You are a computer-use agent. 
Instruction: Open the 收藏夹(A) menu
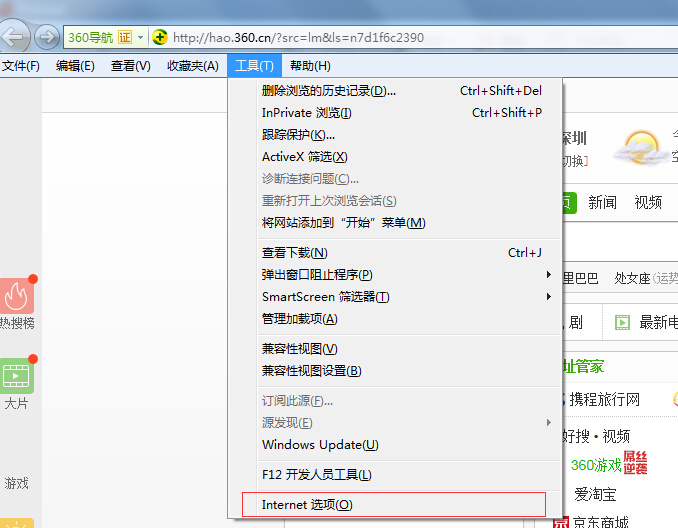tap(192, 66)
